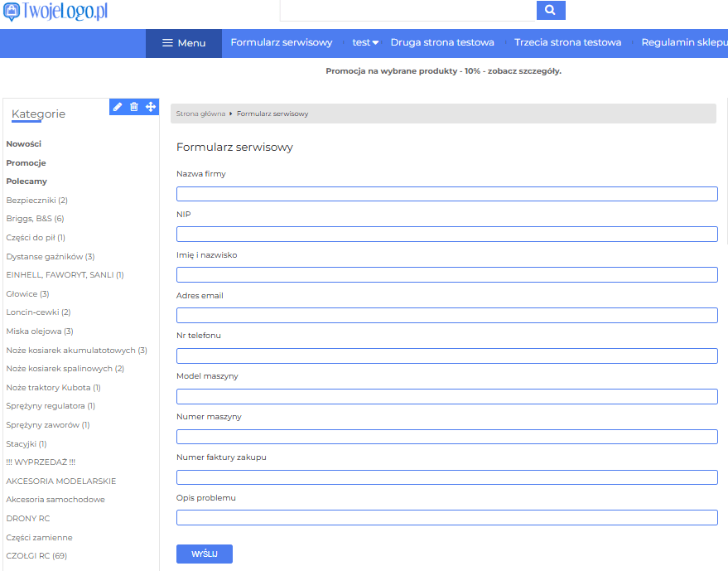Select the Briggs, B&S category

(x=35, y=219)
